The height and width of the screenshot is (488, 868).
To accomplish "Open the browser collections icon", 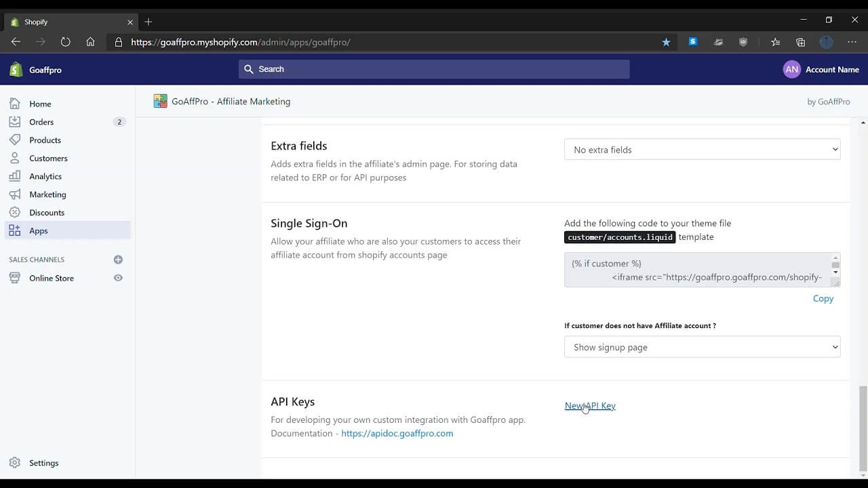I will (800, 42).
